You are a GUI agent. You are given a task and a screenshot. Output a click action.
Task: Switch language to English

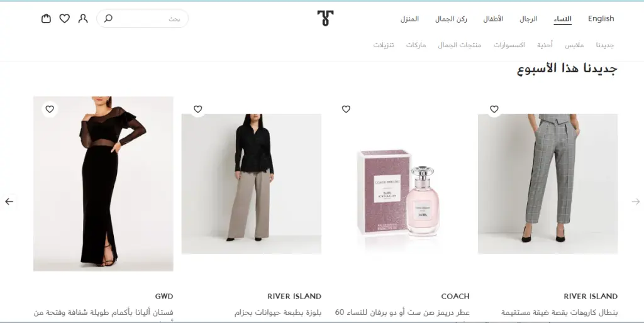coord(601,18)
